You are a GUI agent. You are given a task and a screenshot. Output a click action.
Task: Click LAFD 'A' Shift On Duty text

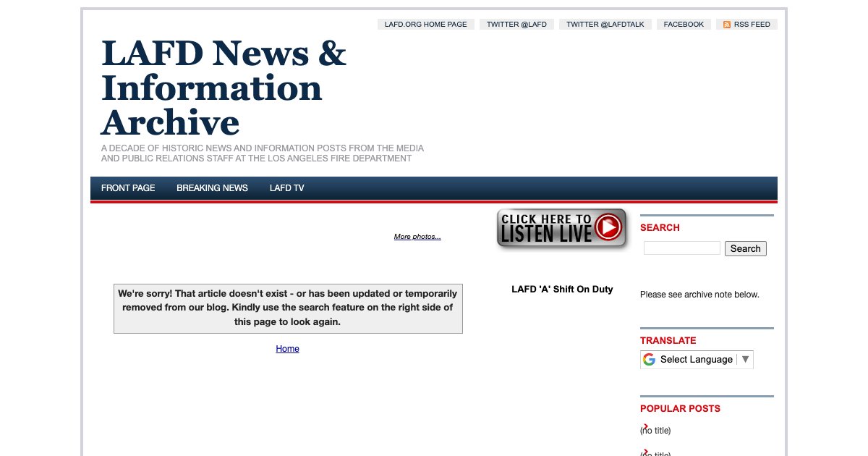point(562,290)
